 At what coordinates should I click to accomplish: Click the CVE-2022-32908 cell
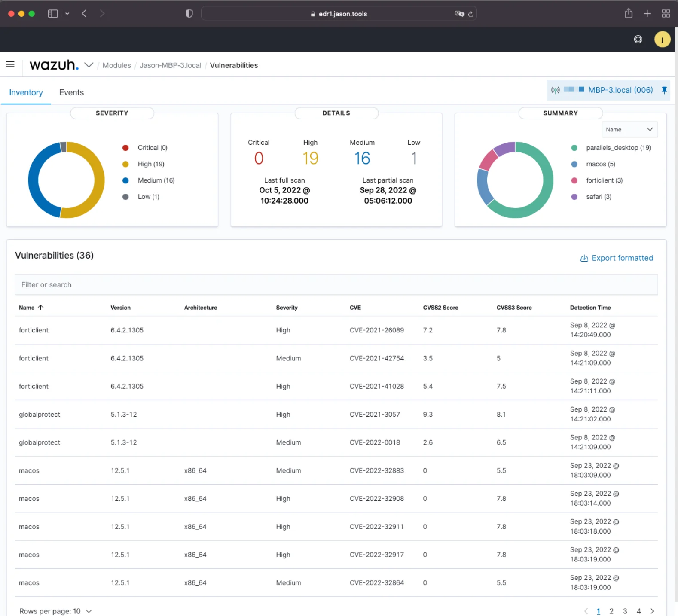point(377,499)
